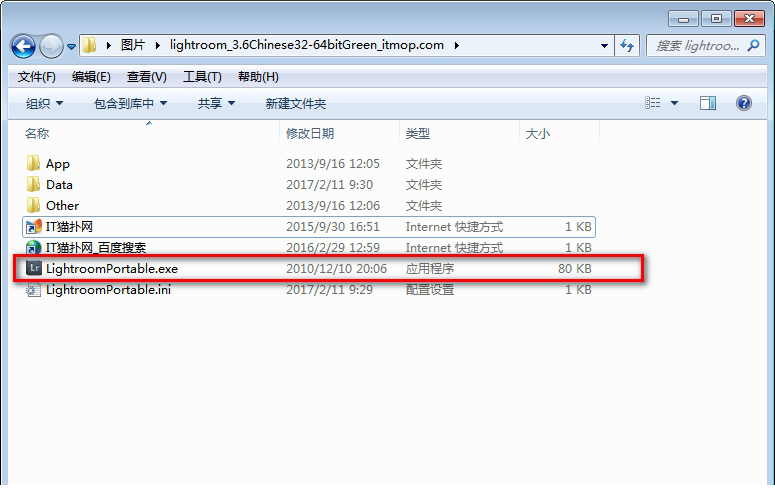775x504 pixels.
Task: Click date 2013/9/16 12:05 of App
Action: pos(333,164)
